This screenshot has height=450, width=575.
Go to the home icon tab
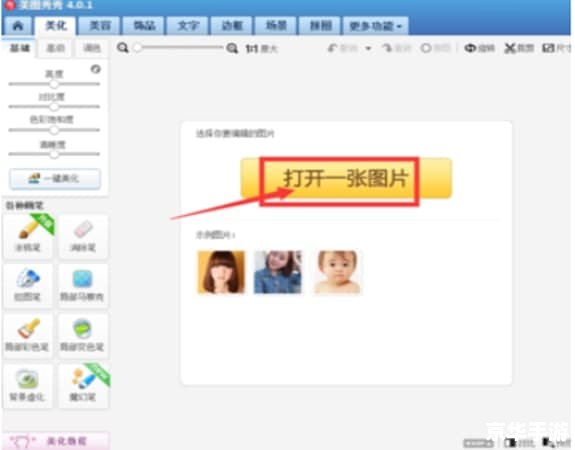coord(18,26)
